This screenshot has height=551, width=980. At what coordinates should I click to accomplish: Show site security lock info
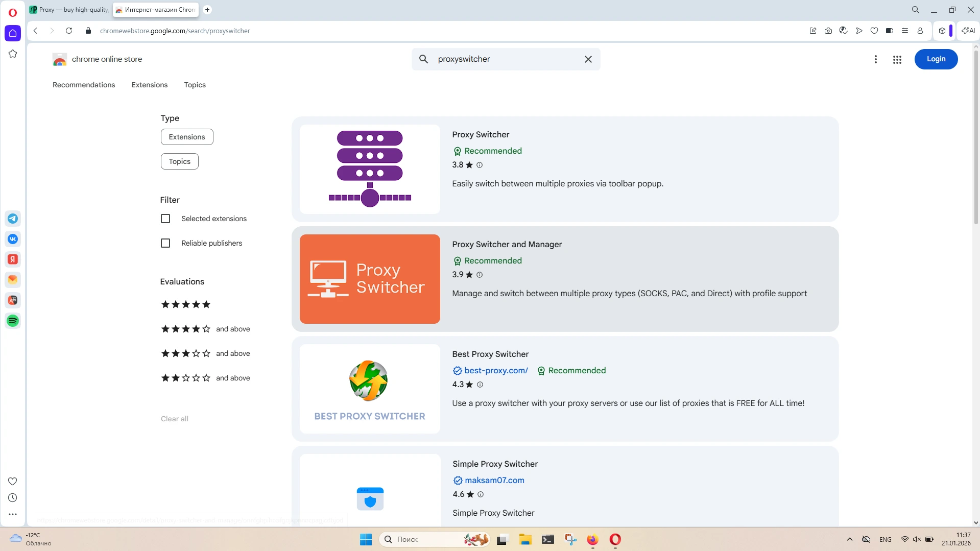pyautogui.click(x=88, y=31)
